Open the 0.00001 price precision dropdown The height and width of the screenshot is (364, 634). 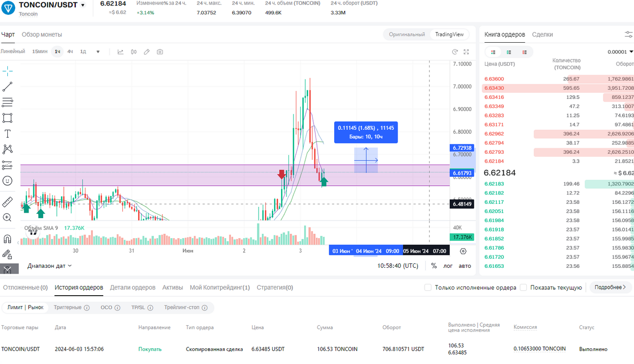coord(620,52)
